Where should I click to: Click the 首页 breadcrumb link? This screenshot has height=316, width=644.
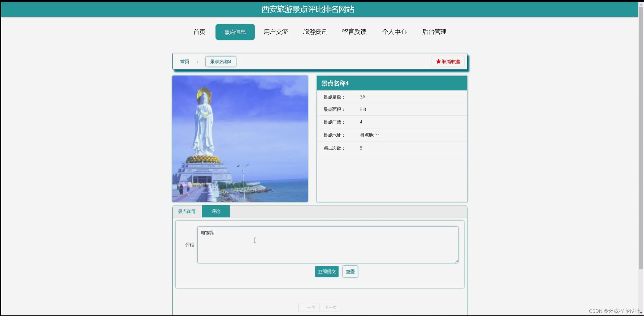(184, 62)
